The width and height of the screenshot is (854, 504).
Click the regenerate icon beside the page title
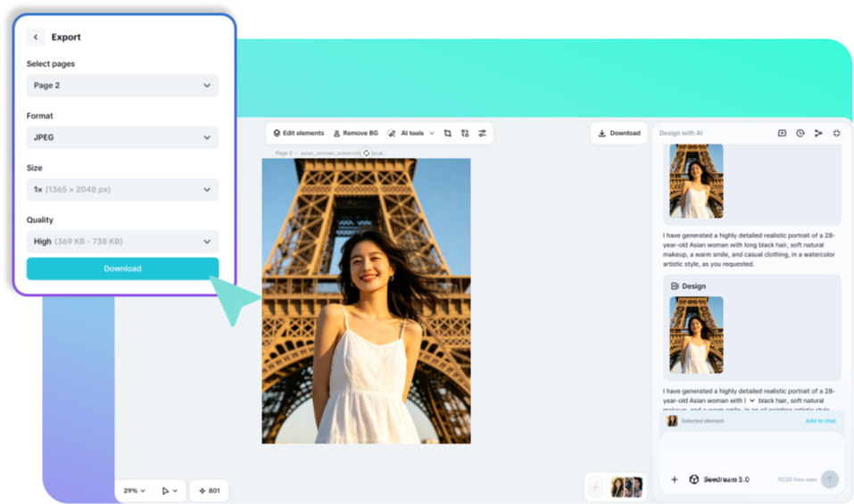pyautogui.click(x=366, y=153)
